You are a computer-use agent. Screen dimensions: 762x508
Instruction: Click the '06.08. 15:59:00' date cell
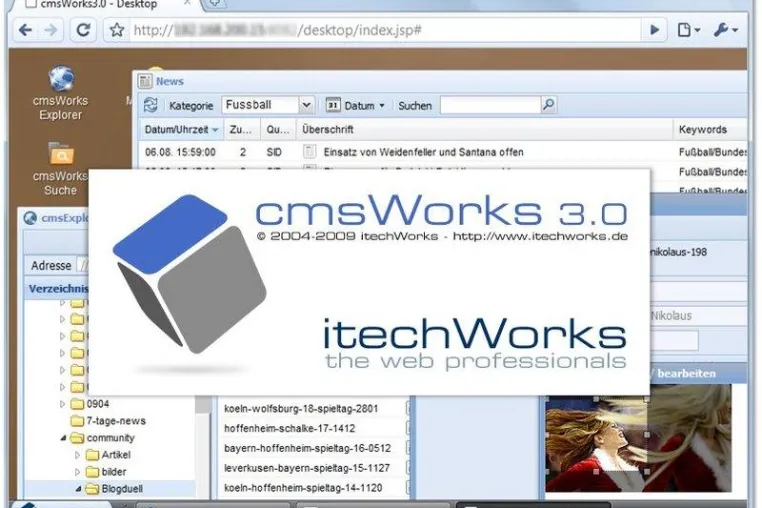point(180,152)
